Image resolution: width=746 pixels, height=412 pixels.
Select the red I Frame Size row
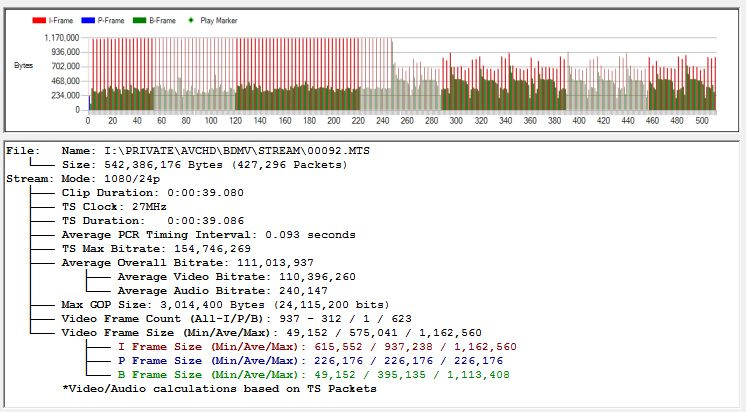[317, 347]
